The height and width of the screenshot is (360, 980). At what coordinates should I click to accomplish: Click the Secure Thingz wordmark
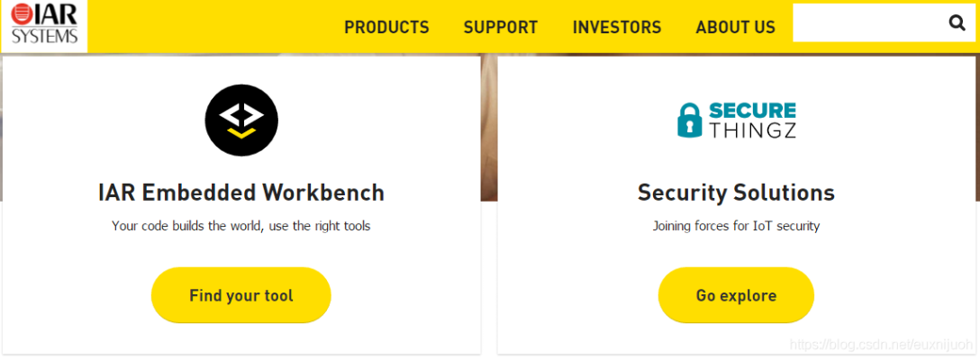click(x=752, y=121)
